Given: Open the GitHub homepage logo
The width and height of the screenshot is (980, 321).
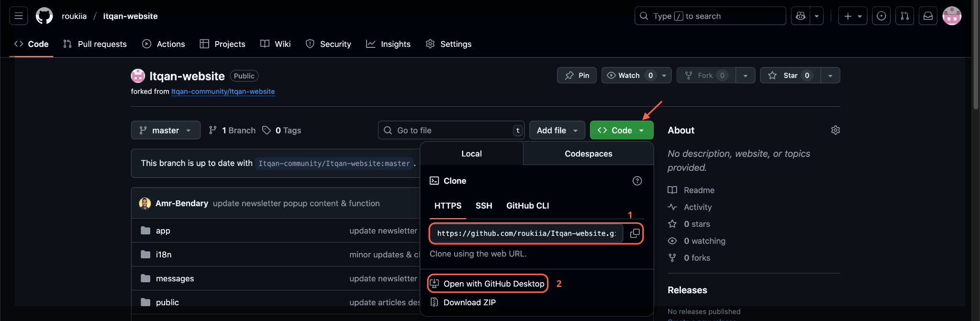Looking at the screenshot, I should point(45,16).
